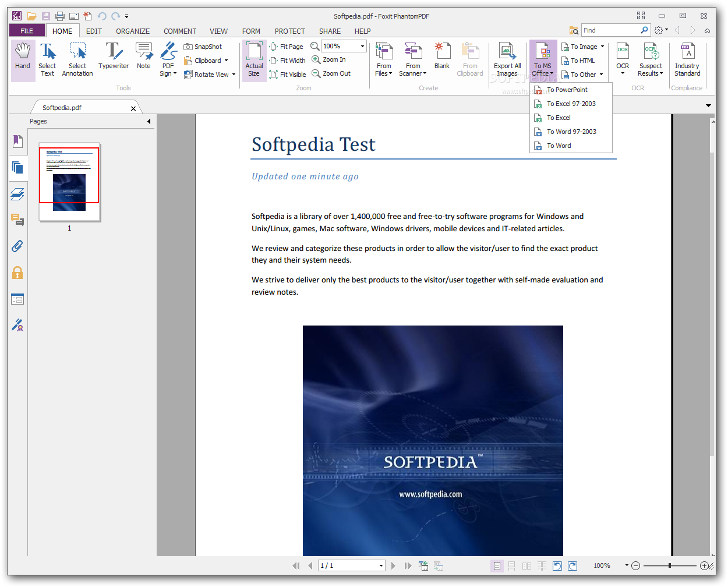728x587 pixels.
Task: Select To Excel 97-2003 option
Action: (x=571, y=104)
